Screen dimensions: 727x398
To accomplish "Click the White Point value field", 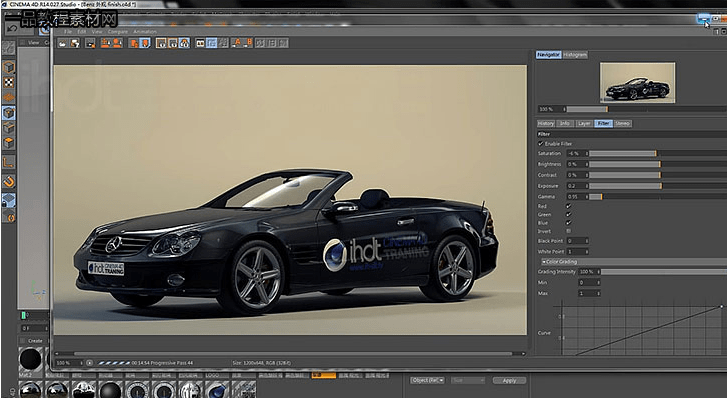I will (577, 251).
